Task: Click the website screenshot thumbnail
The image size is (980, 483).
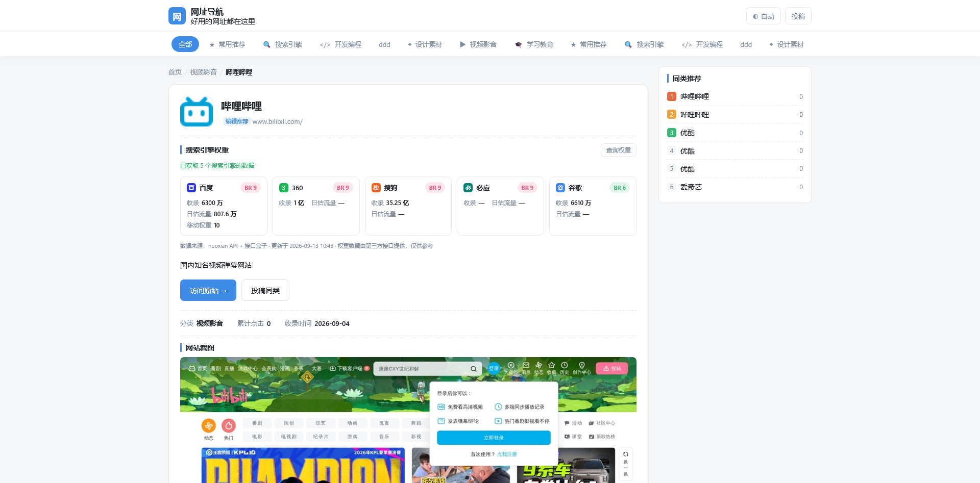Action: click(x=408, y=420)
